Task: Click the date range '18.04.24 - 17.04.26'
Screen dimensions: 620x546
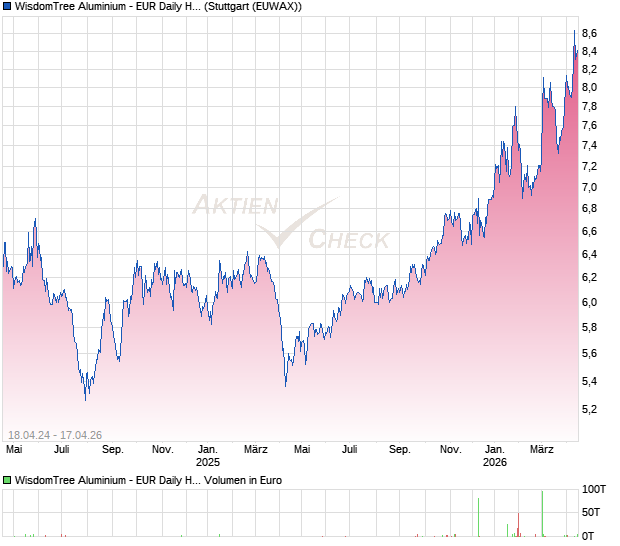Action: click(x=55, y=435)
